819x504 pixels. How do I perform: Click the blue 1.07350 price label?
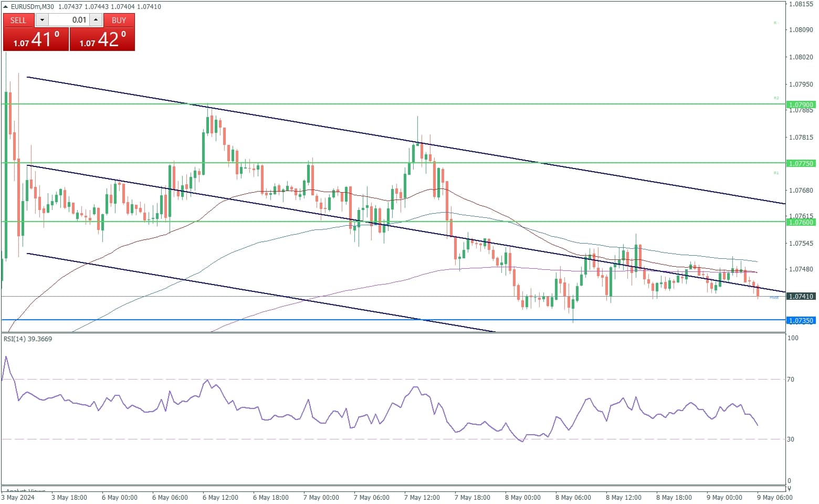coord(801,320)
